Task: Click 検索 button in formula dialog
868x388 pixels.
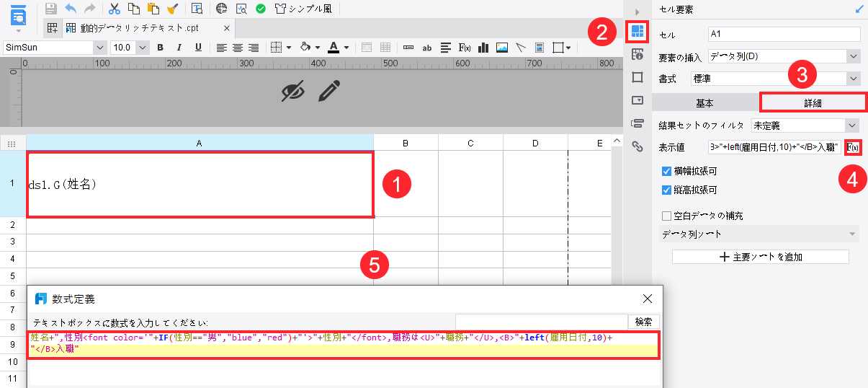Action: pos(644,322)
